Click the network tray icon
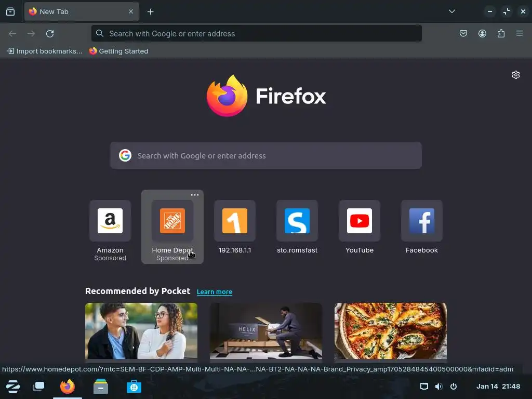 pos(424,386)
